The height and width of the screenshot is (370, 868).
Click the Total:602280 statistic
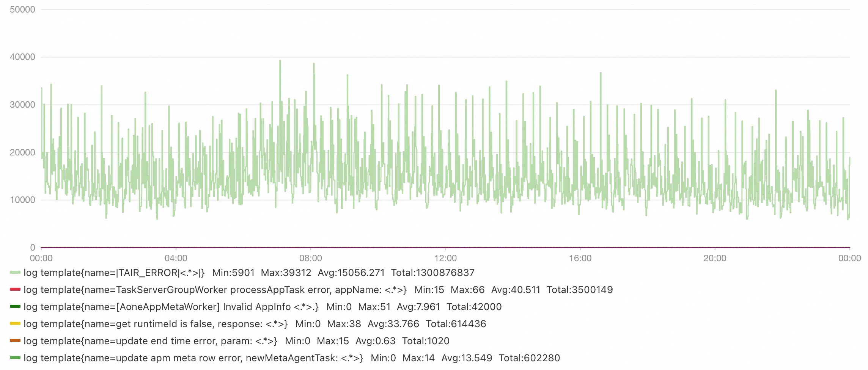(x=529, y=358)
